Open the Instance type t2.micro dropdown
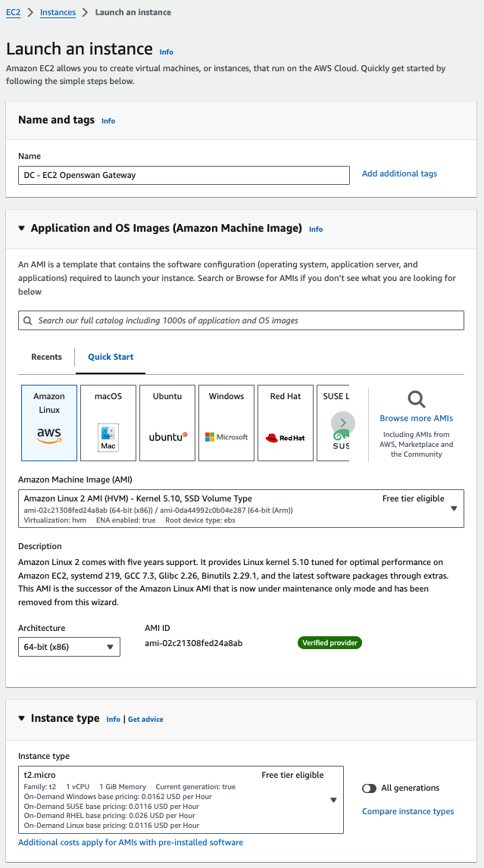The width and height of the screenshot is (484, 868). click(x=180, y=799)
